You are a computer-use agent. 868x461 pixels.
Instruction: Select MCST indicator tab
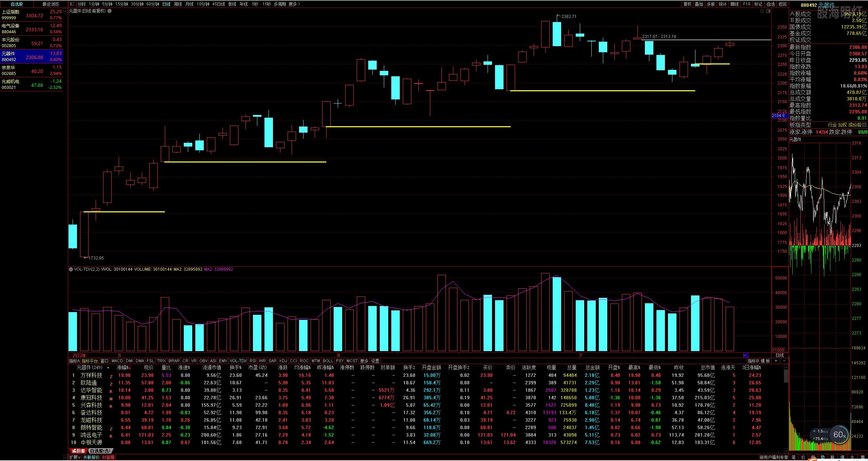click(352, 361)
